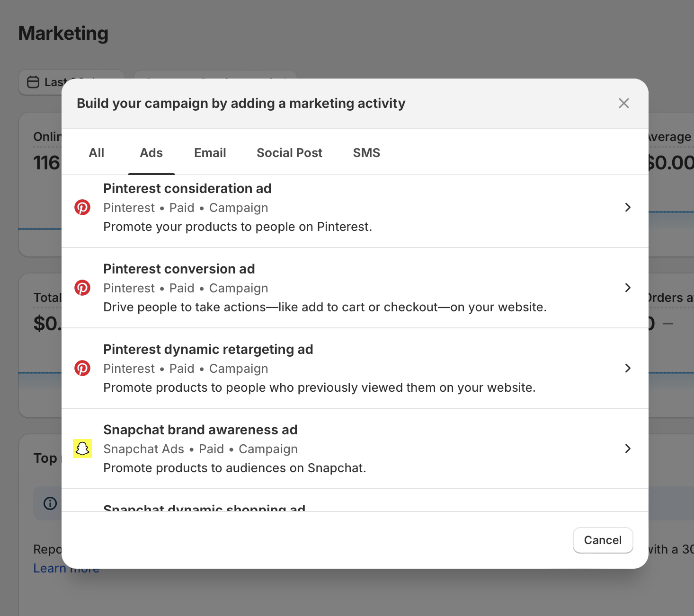694x616 pixels.
Task: Open Pinterest dynamic retargeting ad chevron
Action: tap(628, 368)
